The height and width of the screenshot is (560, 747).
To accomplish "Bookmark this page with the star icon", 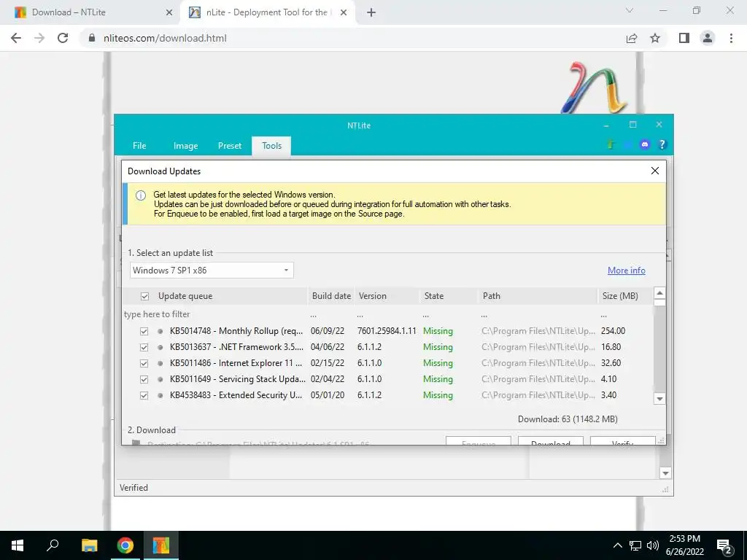I will (x=655, y=38).
